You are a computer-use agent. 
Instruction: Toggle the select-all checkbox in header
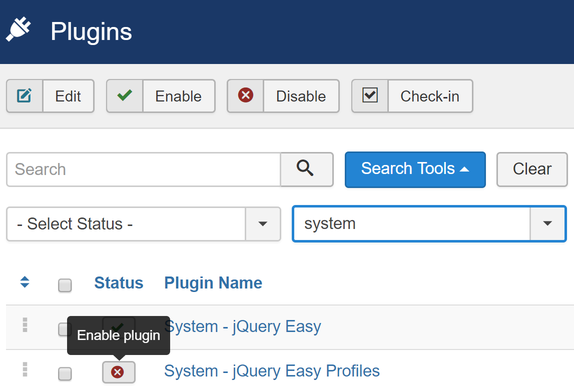pyautogui.click(x=65, y=285)
